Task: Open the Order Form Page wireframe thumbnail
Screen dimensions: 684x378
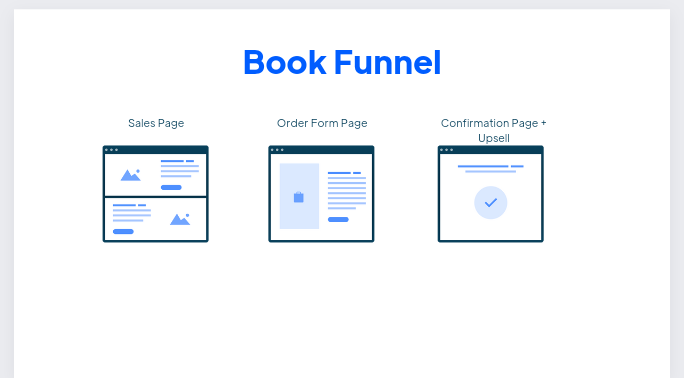Action: 321,194
